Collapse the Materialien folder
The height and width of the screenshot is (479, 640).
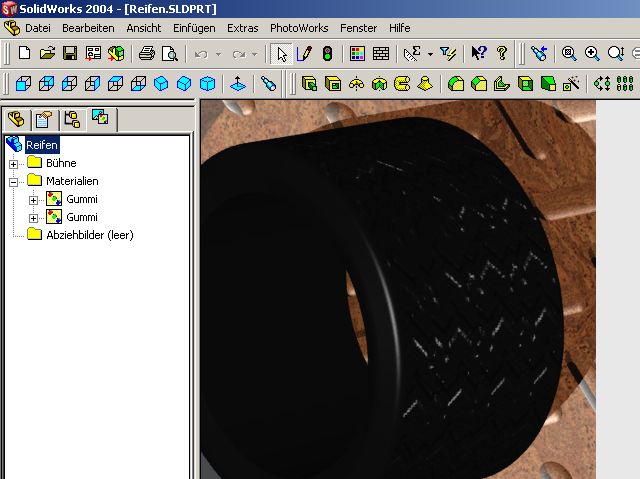(13, 182)
